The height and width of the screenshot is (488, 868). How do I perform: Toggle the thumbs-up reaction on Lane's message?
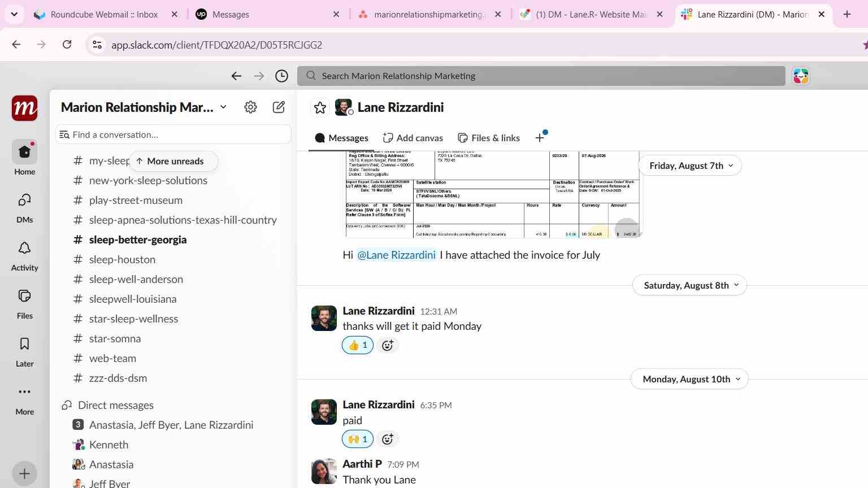pyautogui.click(x=358, y=345)
